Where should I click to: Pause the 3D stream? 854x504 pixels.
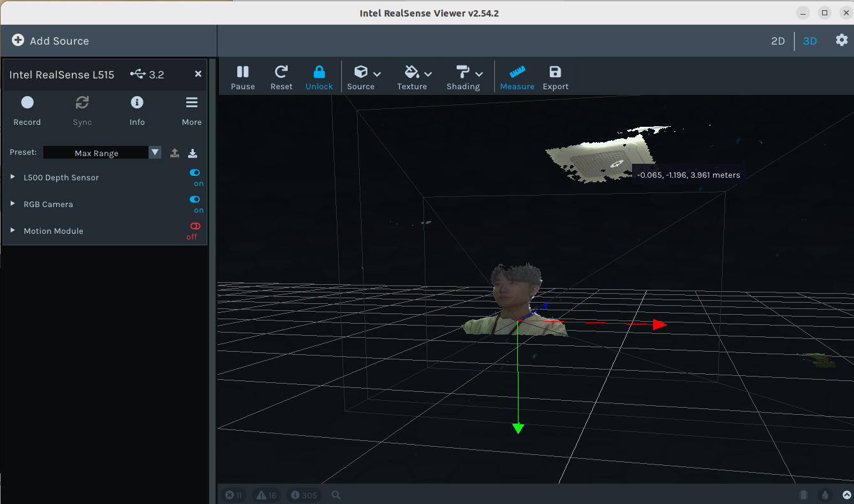(243, 78)
